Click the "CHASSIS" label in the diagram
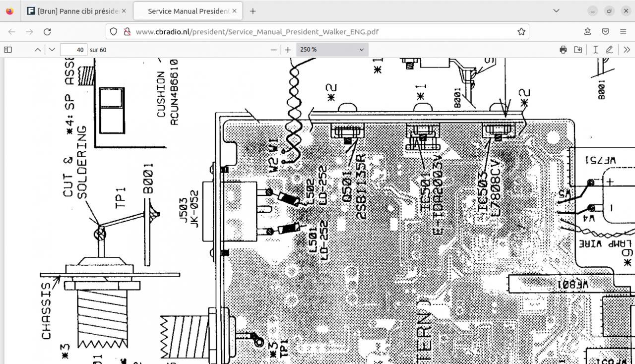 (x=47, y=311)
